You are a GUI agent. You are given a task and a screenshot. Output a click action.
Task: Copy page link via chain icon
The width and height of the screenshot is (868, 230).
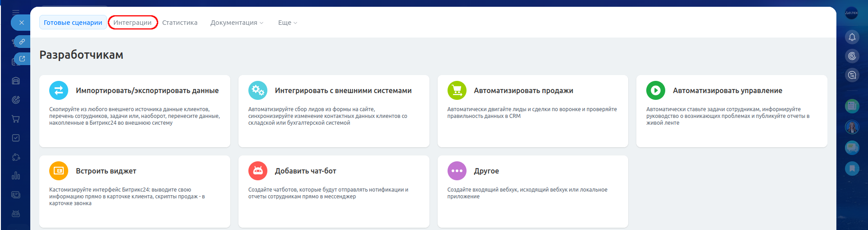coord(22,42)
